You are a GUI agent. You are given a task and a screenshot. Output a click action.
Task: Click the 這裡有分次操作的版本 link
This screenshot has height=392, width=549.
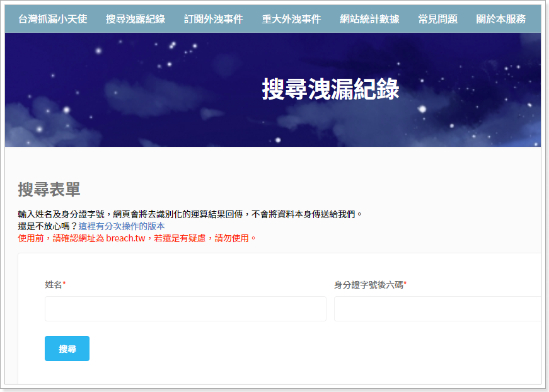click(122, 226)
